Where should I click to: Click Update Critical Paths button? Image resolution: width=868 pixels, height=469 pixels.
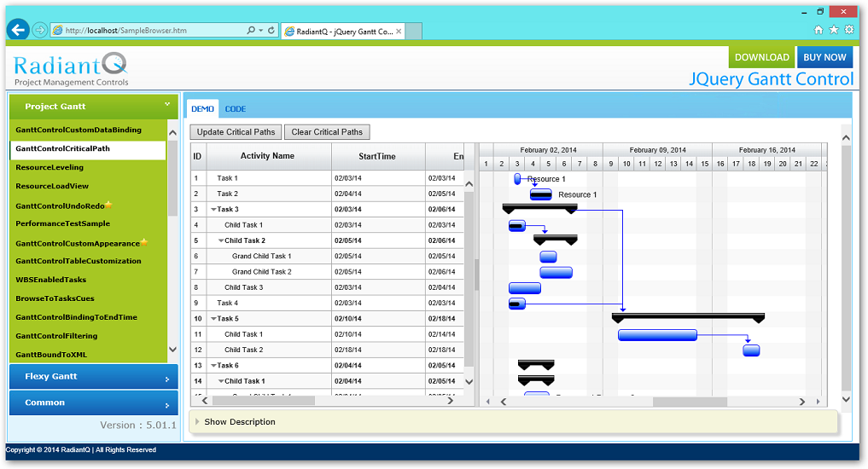[x=236, y=132]
